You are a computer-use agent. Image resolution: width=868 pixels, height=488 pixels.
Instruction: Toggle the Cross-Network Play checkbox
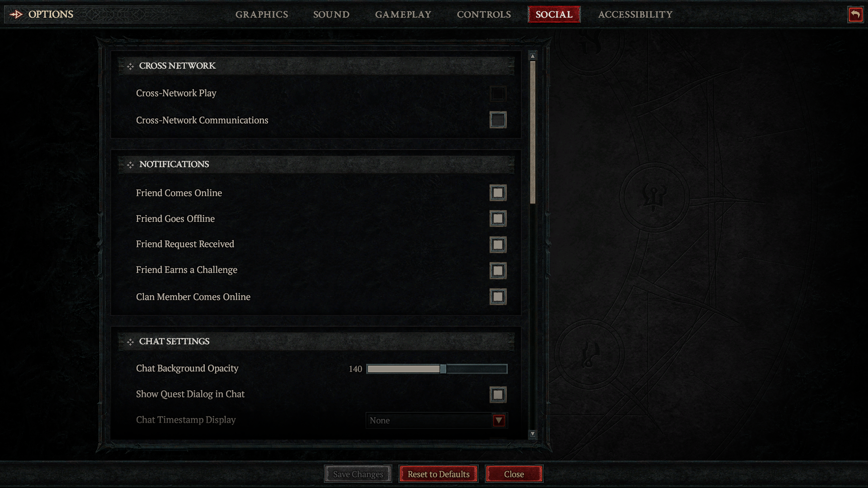click(x=498, y=92)
